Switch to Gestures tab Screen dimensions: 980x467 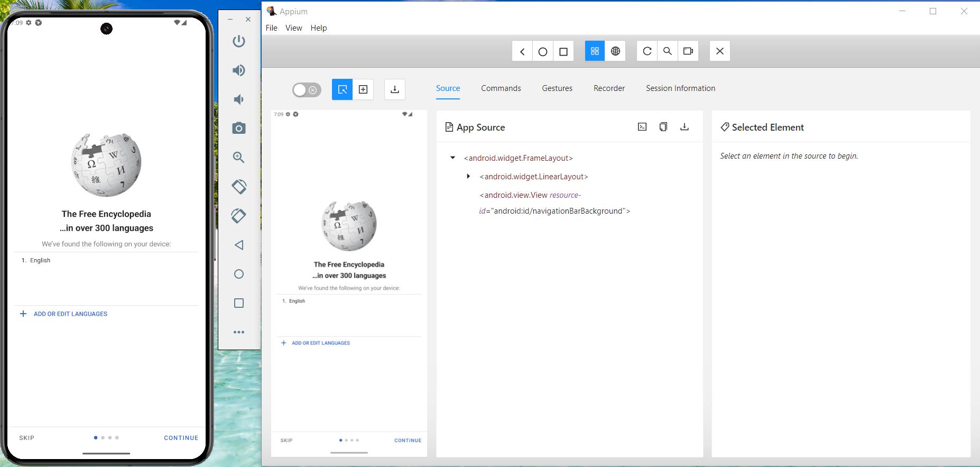pos(557,88)
